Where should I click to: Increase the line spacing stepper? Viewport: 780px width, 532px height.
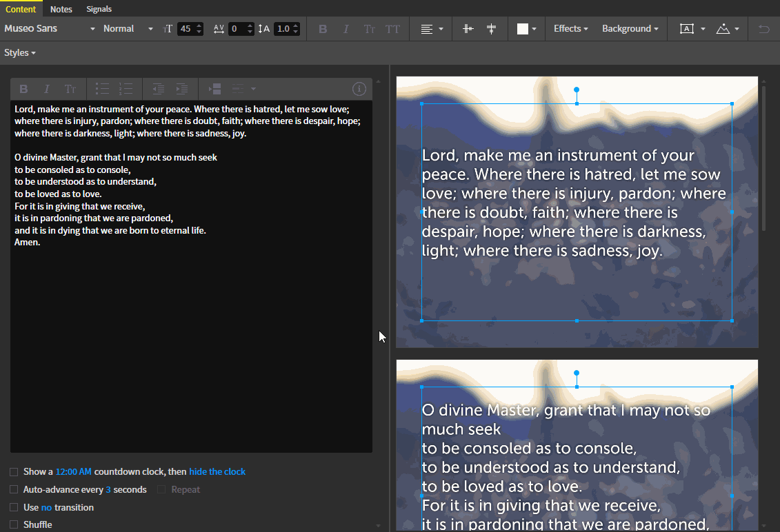coord(295,25)
